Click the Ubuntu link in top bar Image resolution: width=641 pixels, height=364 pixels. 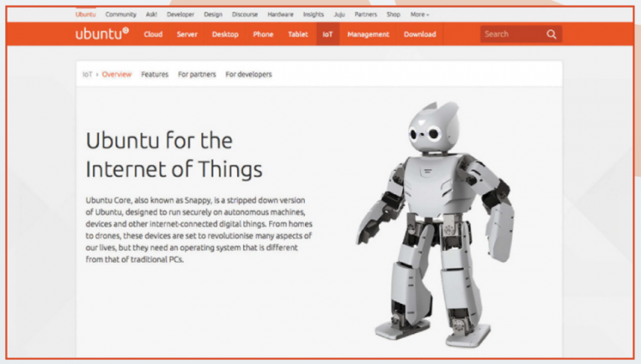click(85, 14)
